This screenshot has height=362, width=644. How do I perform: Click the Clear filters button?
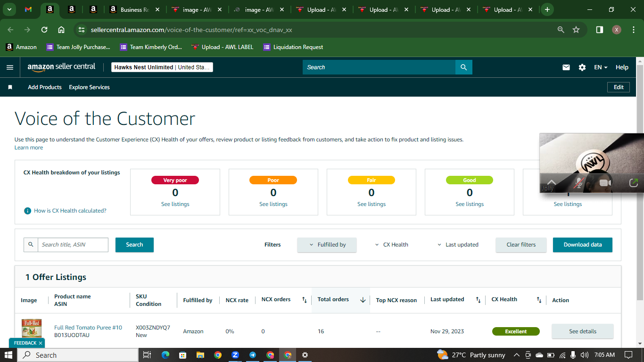pyautogui.click(x=521, y=245)
